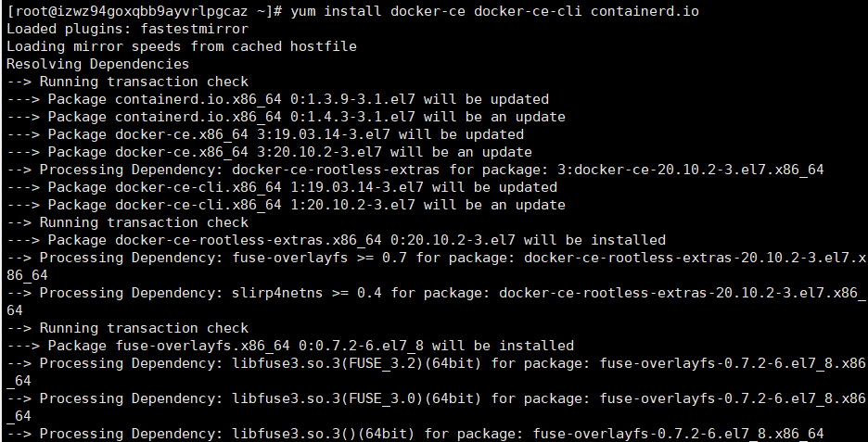
Task: Click the libfuse3.so.3(FUSE_3.2) dependency line
Action: pos(436,372)
